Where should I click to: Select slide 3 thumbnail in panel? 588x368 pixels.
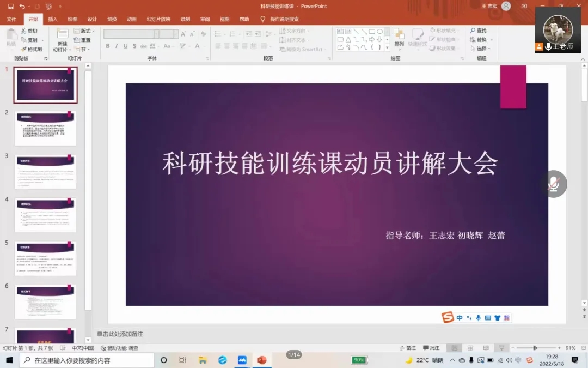click(x=45, y=172)
